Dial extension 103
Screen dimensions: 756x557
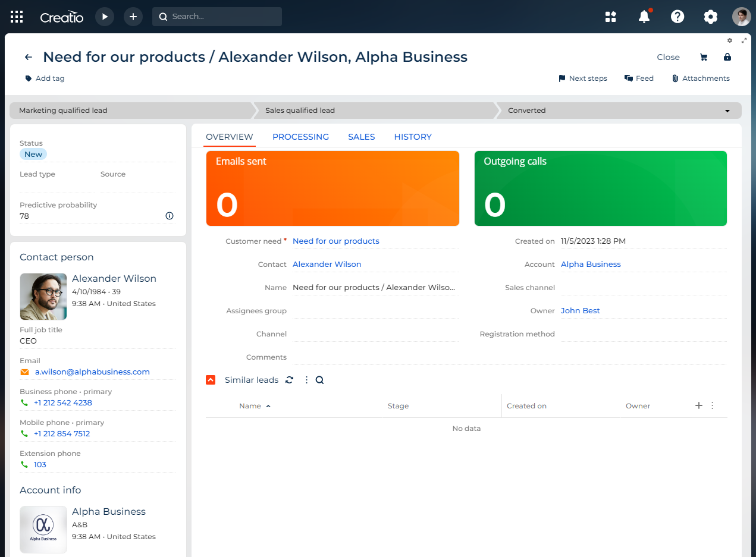pyautogui.click(x=40, y=465)
